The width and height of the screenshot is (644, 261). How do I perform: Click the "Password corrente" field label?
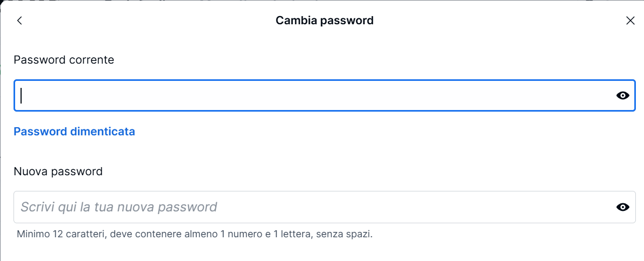tap(64, 60)
